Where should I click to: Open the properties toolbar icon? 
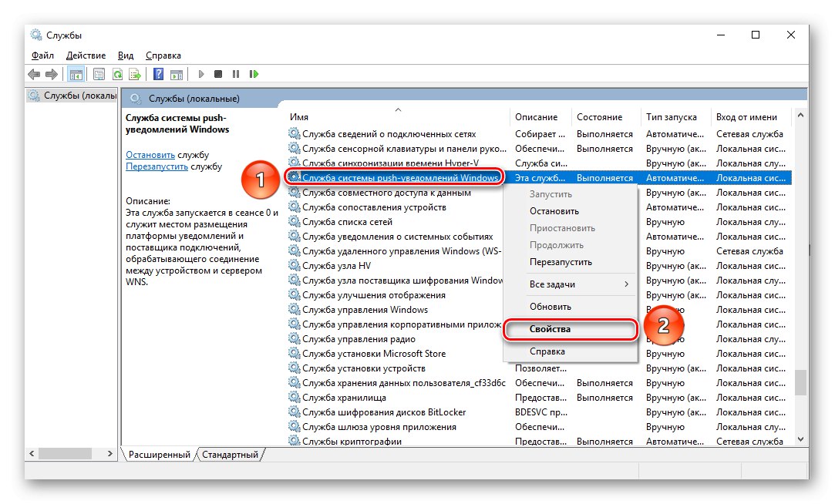99,74
